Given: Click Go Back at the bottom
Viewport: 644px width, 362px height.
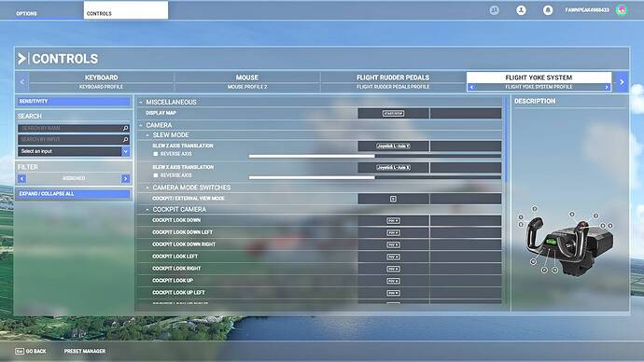Looking at the screenshot, I should pyautogui.click(x=35, y=352).
